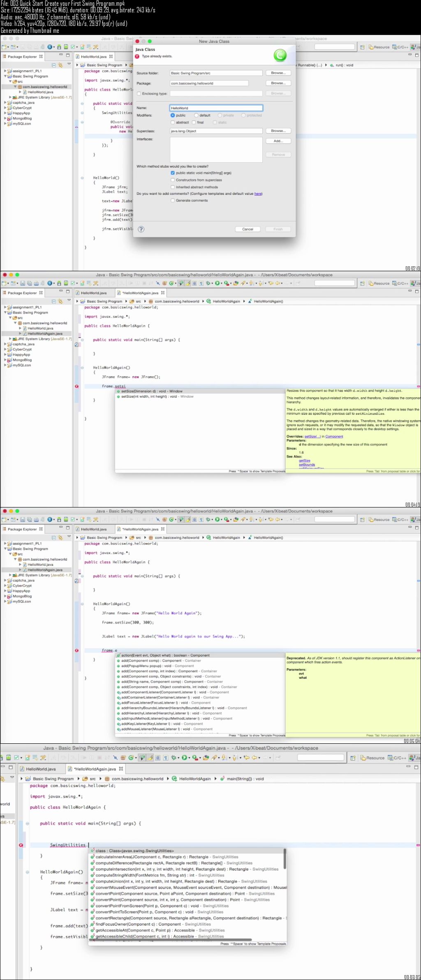This screenshot has width=421, height=980.
Task: Click the Debug bug icon in bottom SwingUtilities frame toolbar
Action: (x=173, y=758)
